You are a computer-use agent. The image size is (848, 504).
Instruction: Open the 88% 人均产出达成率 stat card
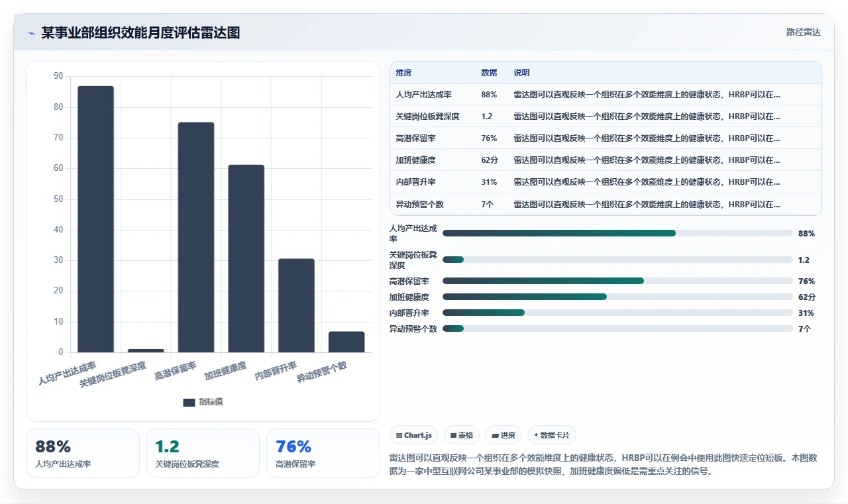[83, 453]
